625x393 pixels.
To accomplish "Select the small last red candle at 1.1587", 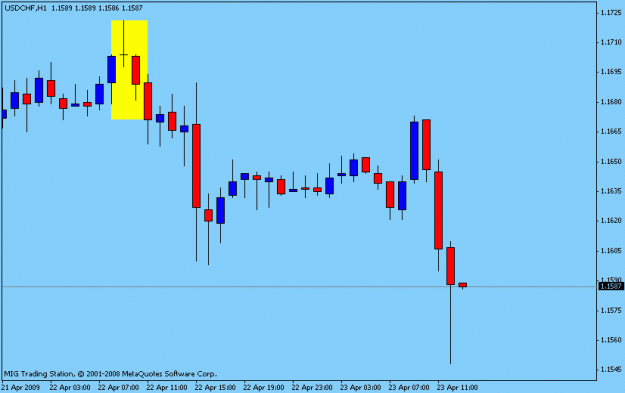I will click(x=462, y=285).
